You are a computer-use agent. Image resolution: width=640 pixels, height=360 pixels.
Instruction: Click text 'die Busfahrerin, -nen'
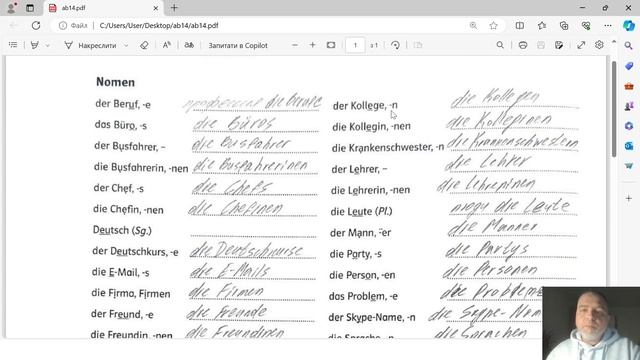(141, 167)
